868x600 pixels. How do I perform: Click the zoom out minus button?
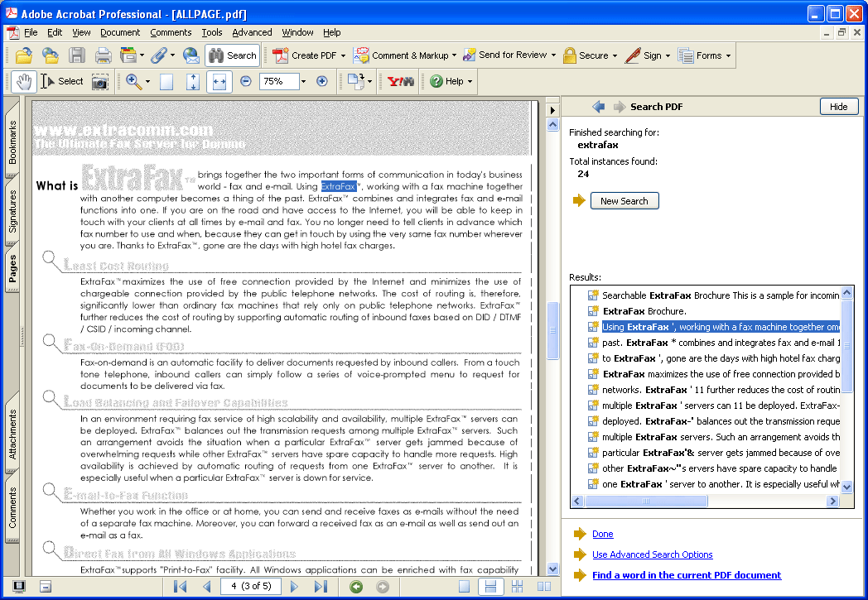click(246, 81)
